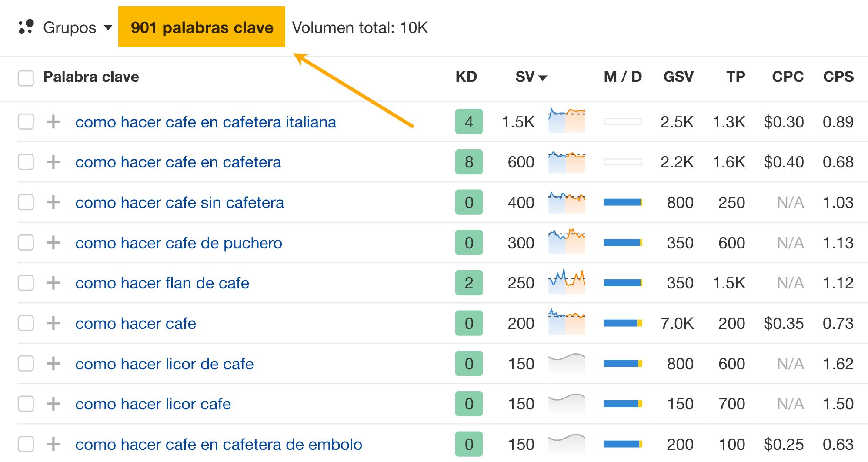The image size is (868, 462).
Task: Click the Palabra clave column header
Action: [91, 77]
